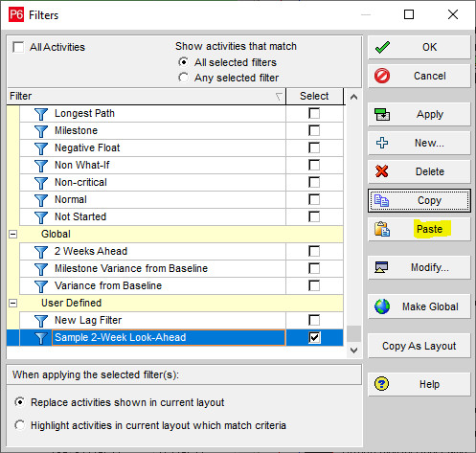The width and height of the screenshot is (476, 453).
Task: Choose Highlight activities in current layout option
Action: (x=20, y=425)
